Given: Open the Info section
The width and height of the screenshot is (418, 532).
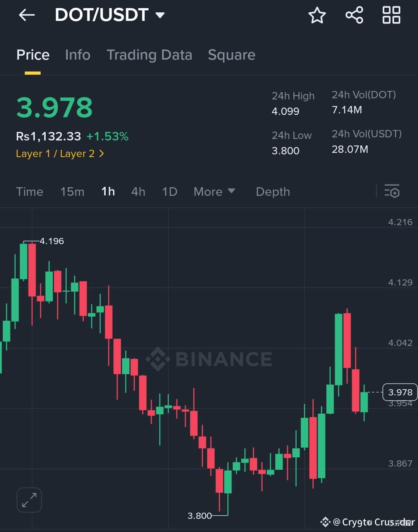Looking at the screenshot, I should (77, 55).
